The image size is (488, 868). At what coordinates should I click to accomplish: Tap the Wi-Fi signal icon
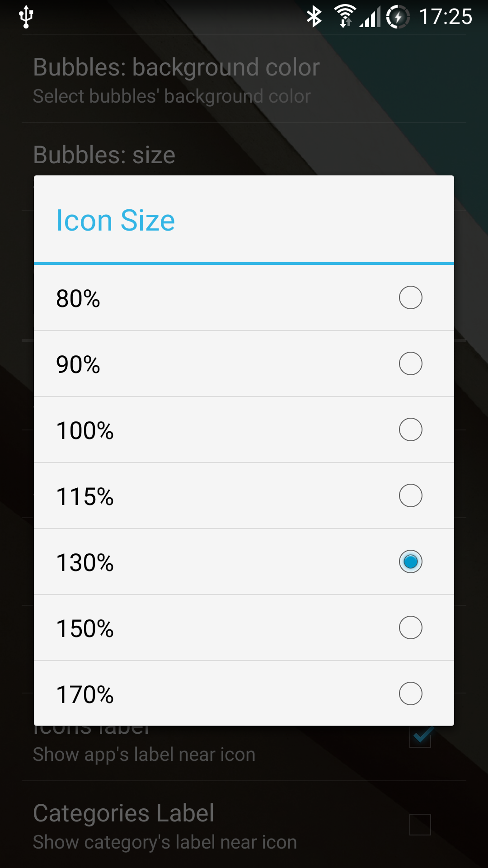[345, 16]
